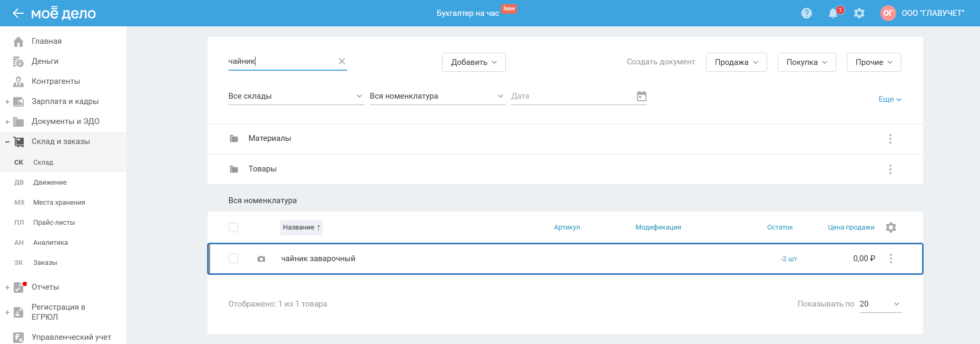980x344 pixels.
Task: Click the Зарплата и кадры icon
Action: tap(18, 102)
